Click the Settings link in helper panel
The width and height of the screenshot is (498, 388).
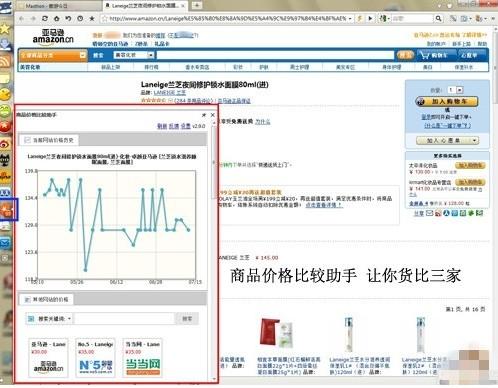click(185, 126)
